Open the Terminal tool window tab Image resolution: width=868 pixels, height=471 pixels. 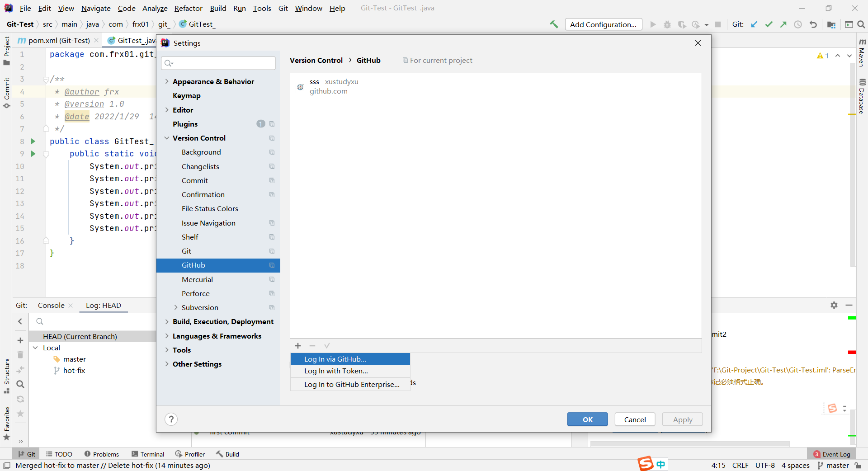148,454
